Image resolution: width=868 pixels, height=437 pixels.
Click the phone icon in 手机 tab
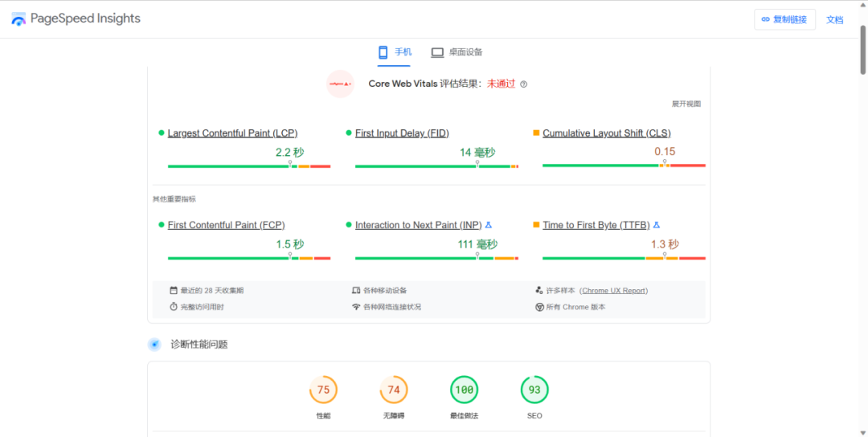pyautogui.click(x=383, y=52)
